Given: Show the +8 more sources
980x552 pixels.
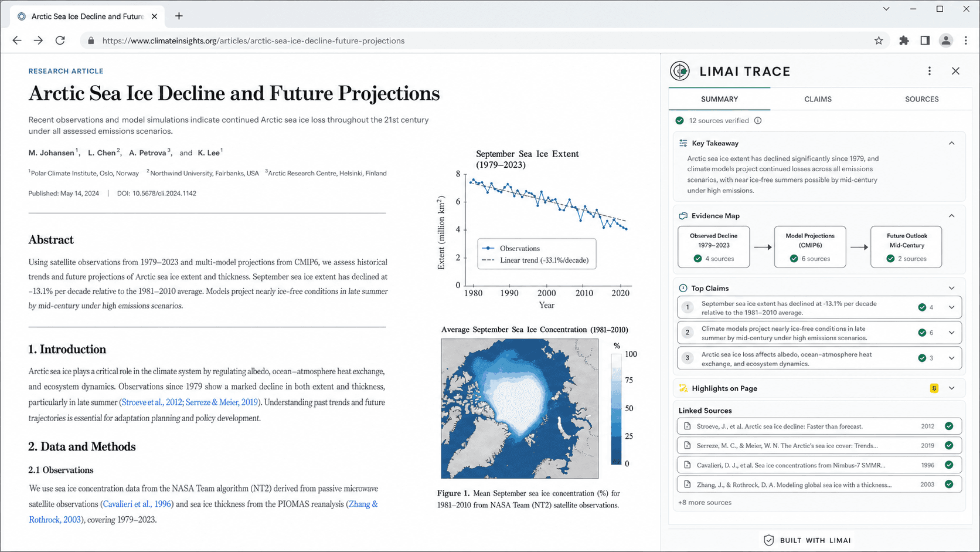Looking at the screenshot, I should pyautogui.click(x=705, y=503).
